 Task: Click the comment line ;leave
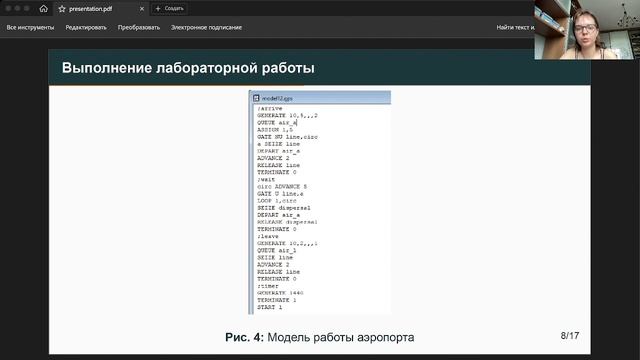tap(268, 236)
